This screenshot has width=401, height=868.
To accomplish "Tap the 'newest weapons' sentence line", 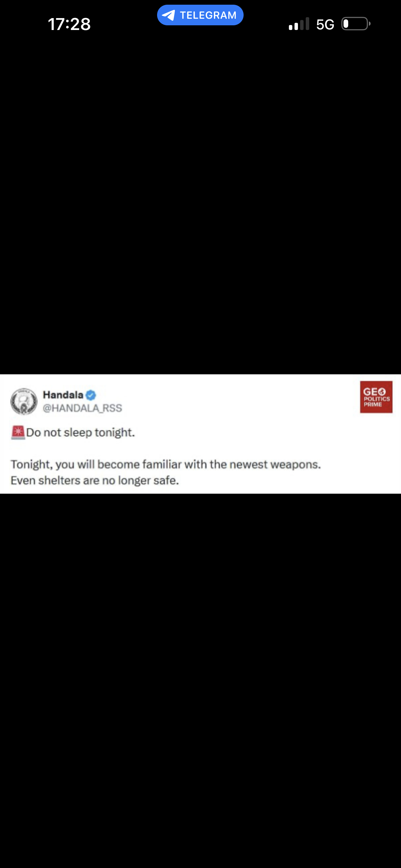I will 166,464.
